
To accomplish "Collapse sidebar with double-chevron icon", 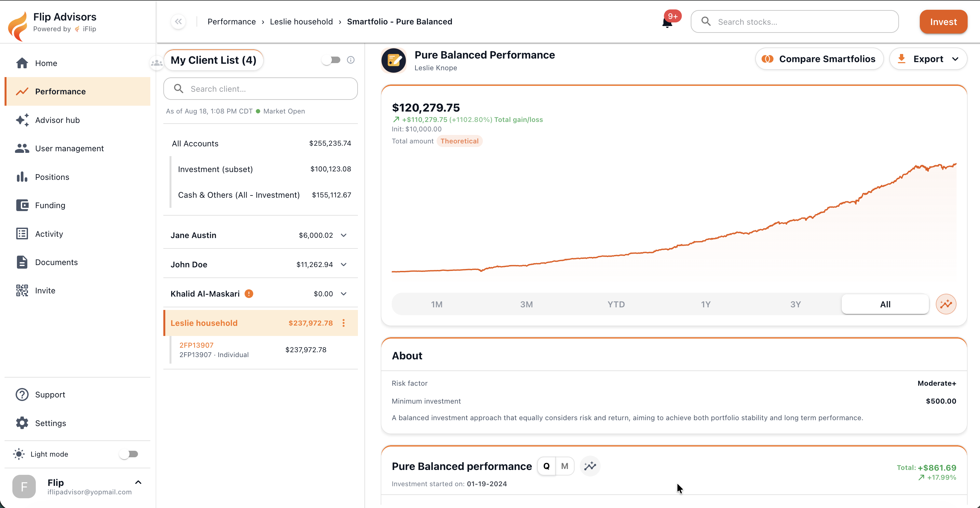I will point(178,22).
